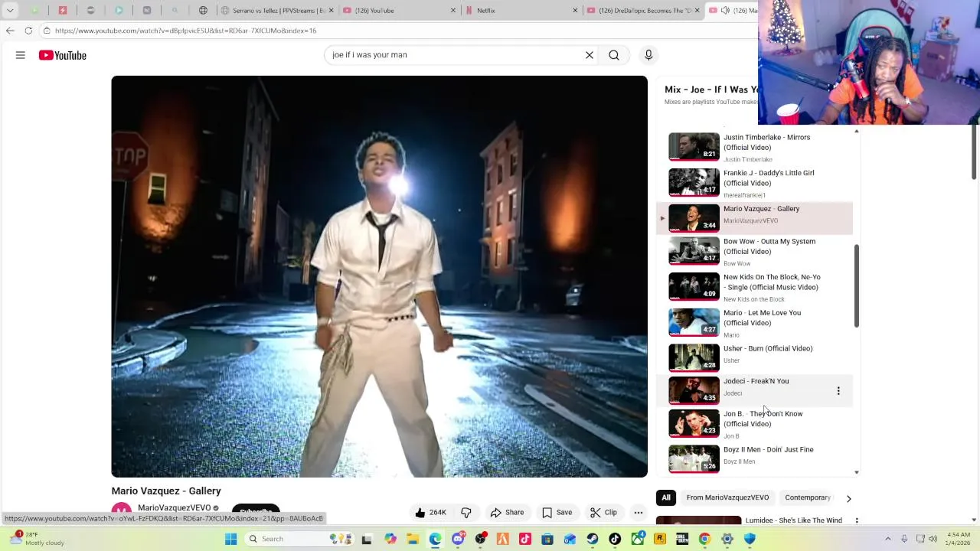Play New Kids On The Block Single

point(754,288)
